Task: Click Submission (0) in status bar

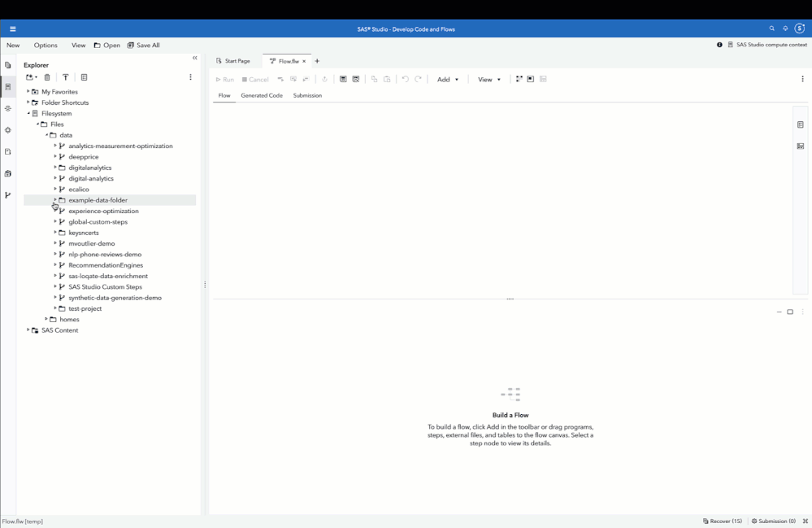Action: coord(773,521)
